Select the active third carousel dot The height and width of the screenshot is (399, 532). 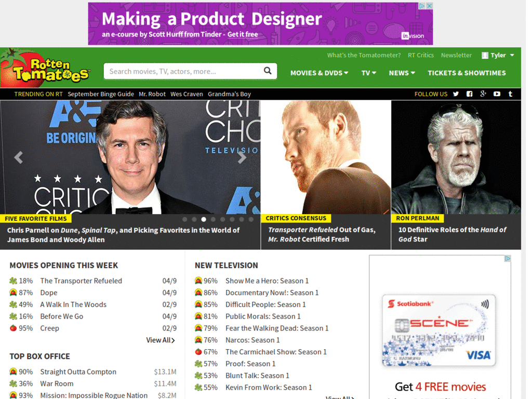point(204,220)
